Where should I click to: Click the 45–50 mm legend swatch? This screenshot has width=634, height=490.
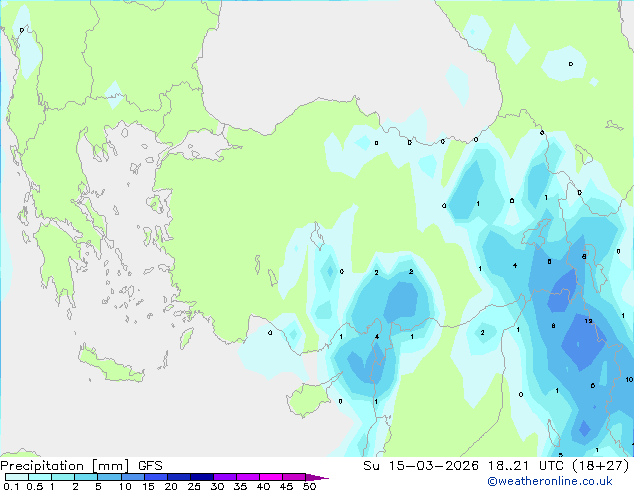tap(294, 477)
